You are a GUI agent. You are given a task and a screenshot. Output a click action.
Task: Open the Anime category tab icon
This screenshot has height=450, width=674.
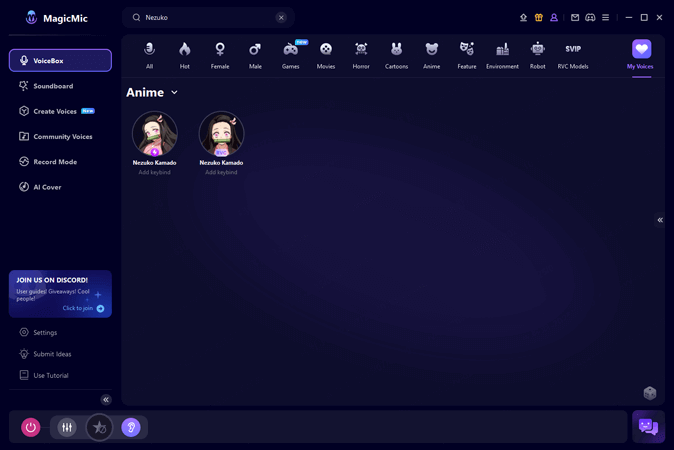(432, 49)
